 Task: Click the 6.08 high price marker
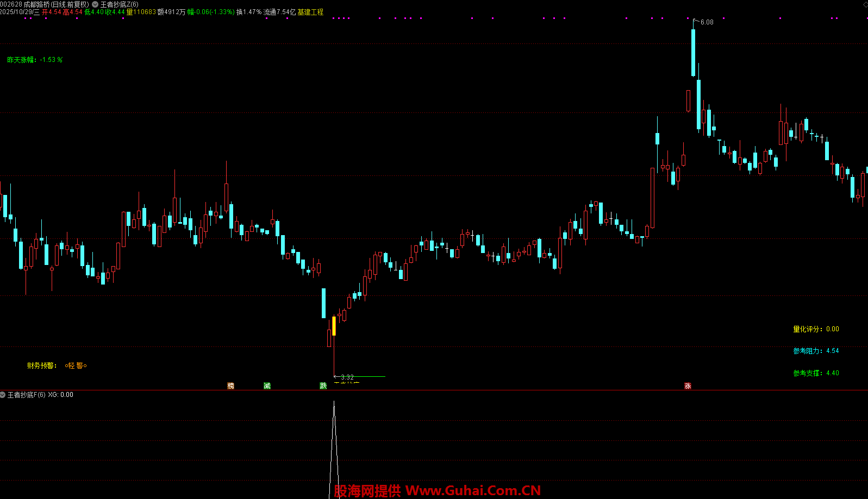(707, 22)
